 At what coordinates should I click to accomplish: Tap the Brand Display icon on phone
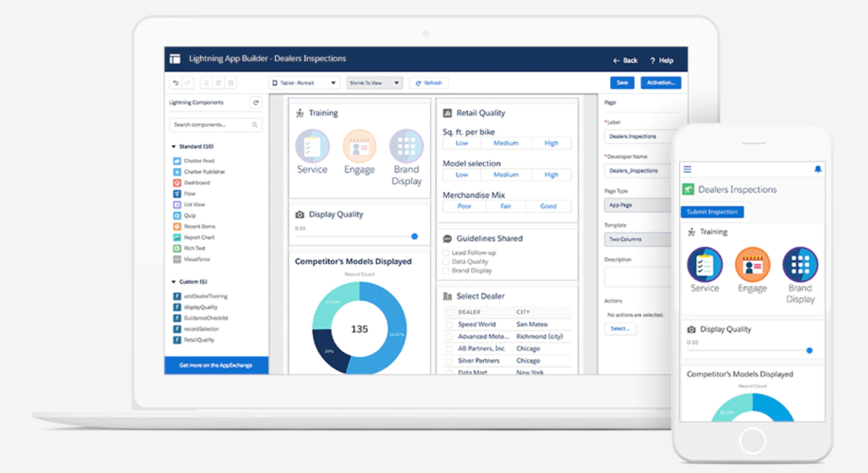800,264
